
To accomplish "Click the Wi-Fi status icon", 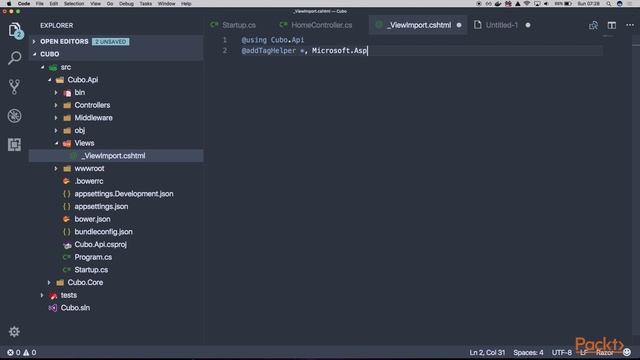I will click(527, 4).
